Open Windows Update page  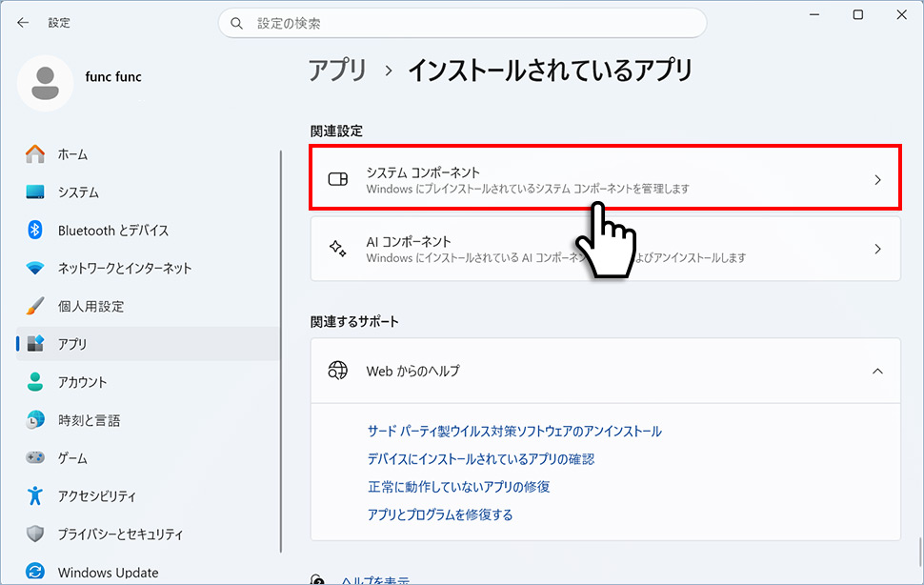pyautogui.click(x=148, y=572)
